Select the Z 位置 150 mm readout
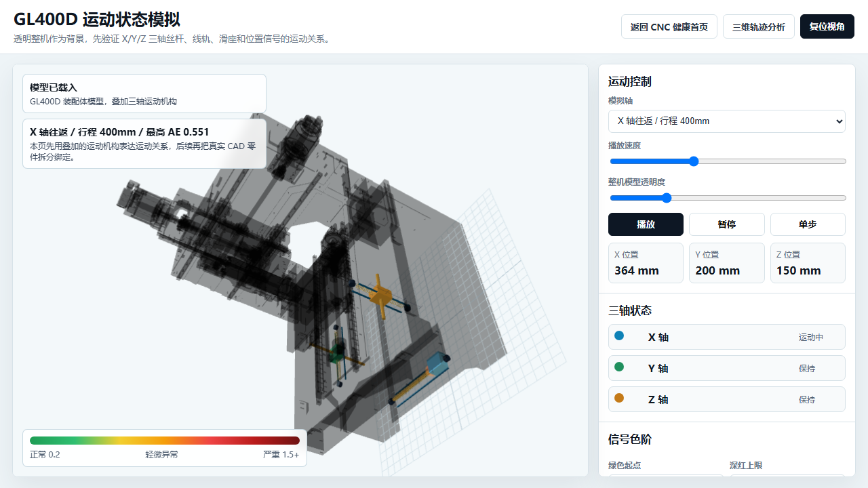The height and width of the screenshot is (488, 868). click(808, 263)
